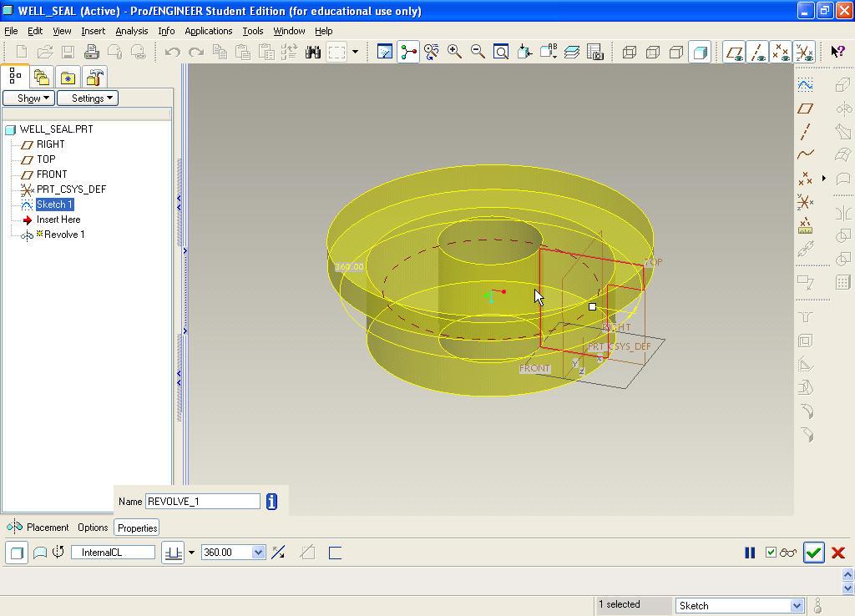The image size is (855, 616).
Task: Open the Settings dropdown
Action: [88, 98]
